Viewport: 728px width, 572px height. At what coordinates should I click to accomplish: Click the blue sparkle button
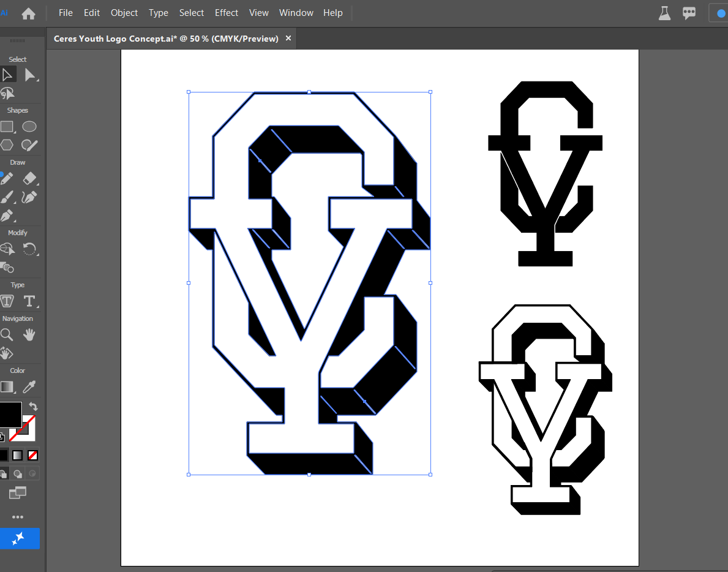tap(19, 538)
